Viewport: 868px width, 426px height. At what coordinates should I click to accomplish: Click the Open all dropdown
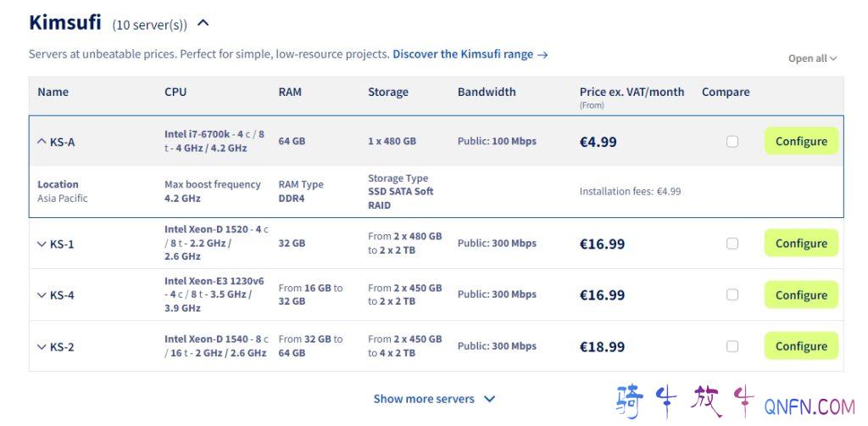[x=812, y=59]
